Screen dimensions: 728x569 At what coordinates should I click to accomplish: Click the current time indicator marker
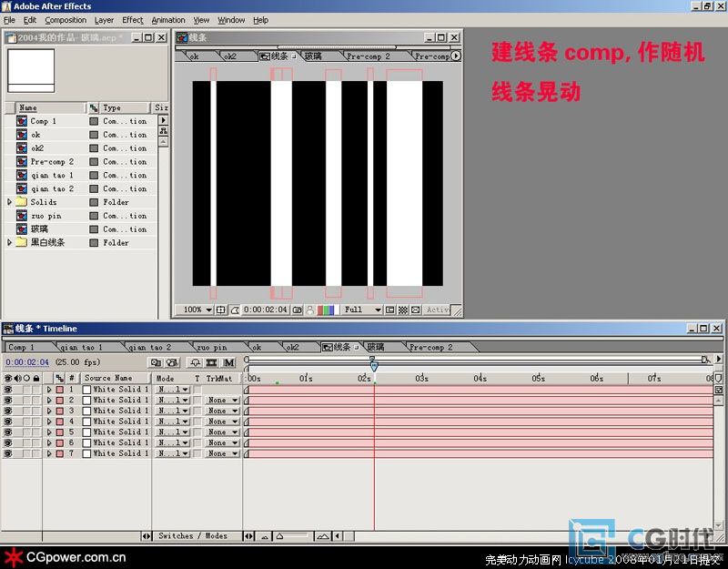coord(374,366)
